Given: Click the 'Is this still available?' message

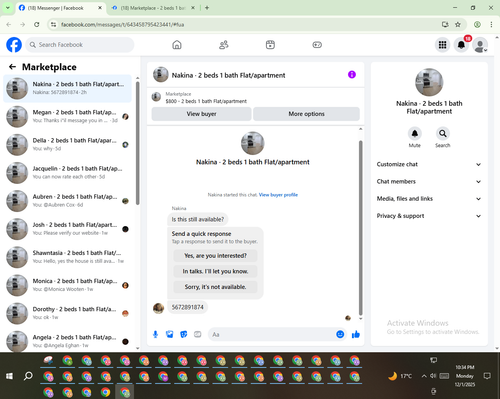Looking at the screenshot, I should 198,219.
